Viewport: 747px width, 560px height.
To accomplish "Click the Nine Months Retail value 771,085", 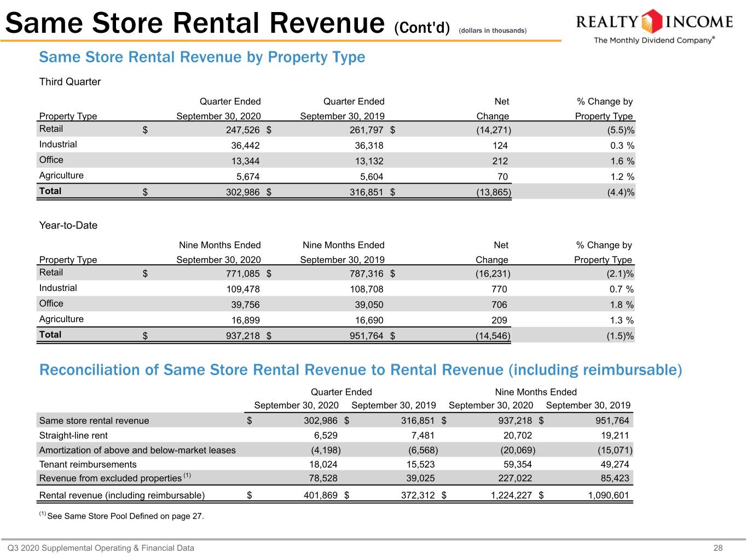I will point(243,273).
